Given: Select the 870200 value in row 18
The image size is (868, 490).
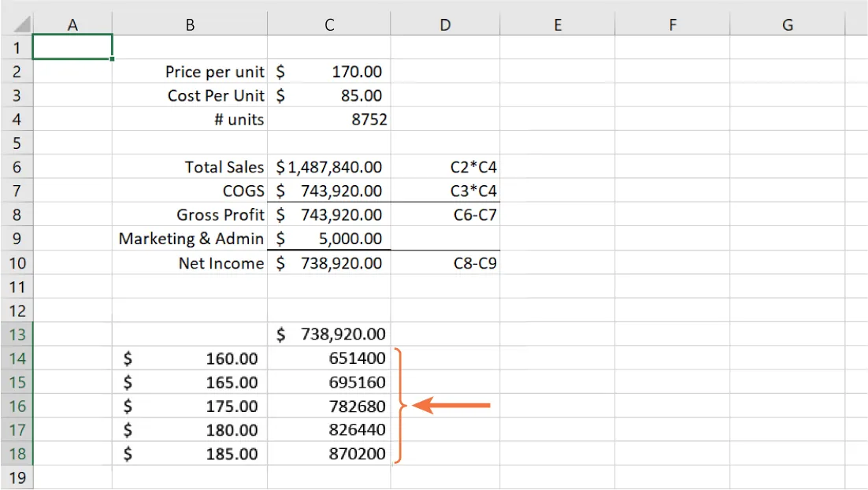Looking at the screenshot, I should coord(328,454).
